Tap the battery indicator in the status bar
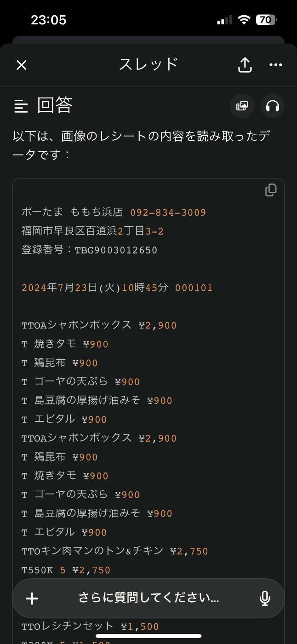297x644 pixels. click(266, 20)
